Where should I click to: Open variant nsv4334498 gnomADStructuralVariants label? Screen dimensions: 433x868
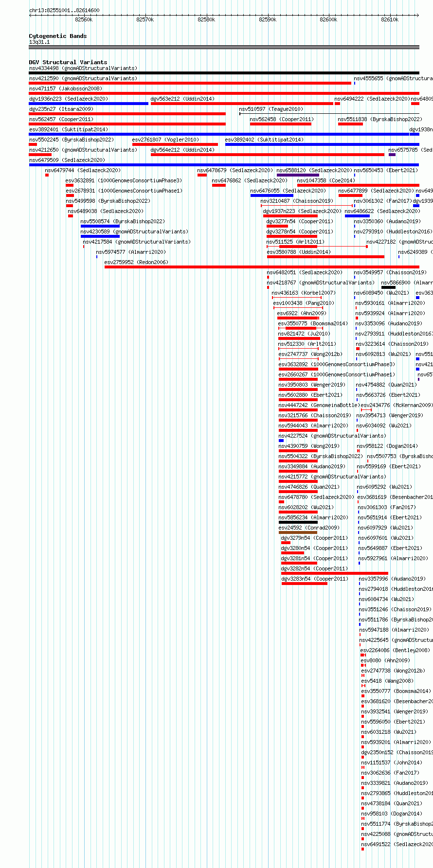(x=83, y=68)
